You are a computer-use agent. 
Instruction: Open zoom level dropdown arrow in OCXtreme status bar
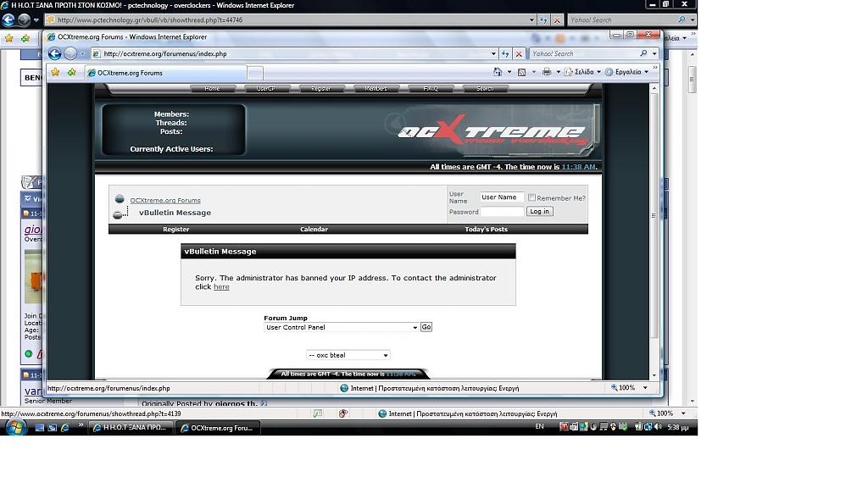[645, 388]
